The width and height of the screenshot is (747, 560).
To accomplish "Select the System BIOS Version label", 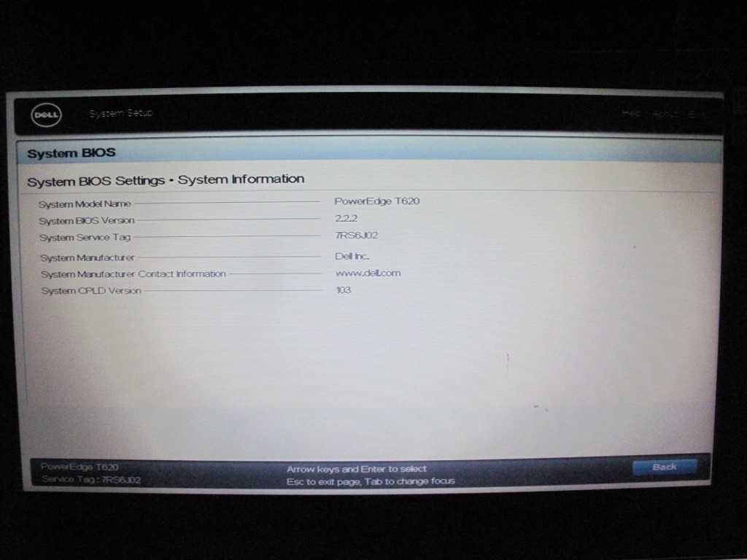I will tap(87, 220).
